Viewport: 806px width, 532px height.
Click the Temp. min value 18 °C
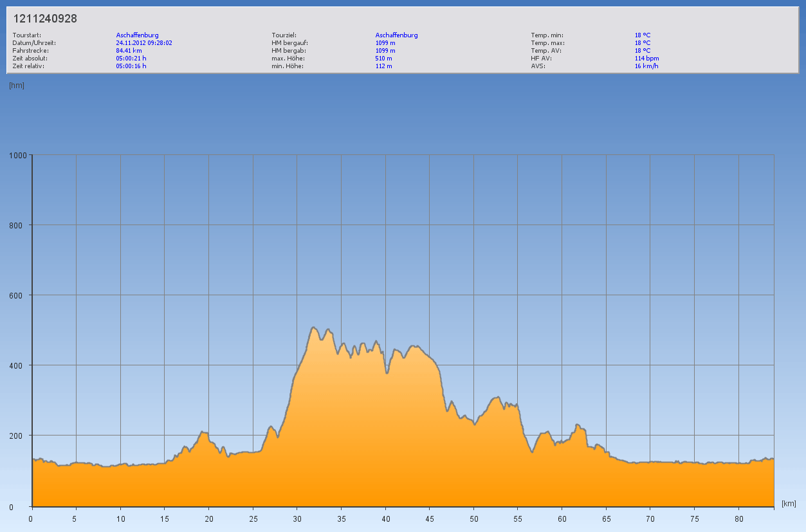point(643,35)
